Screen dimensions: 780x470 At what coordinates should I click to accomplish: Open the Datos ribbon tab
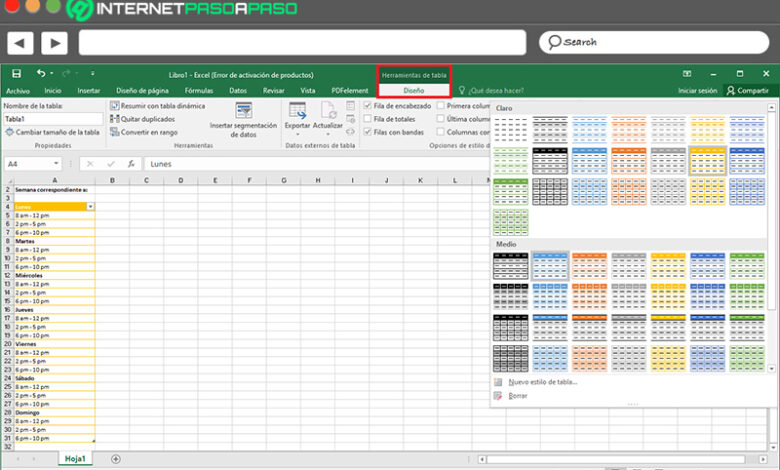(238, 91)
